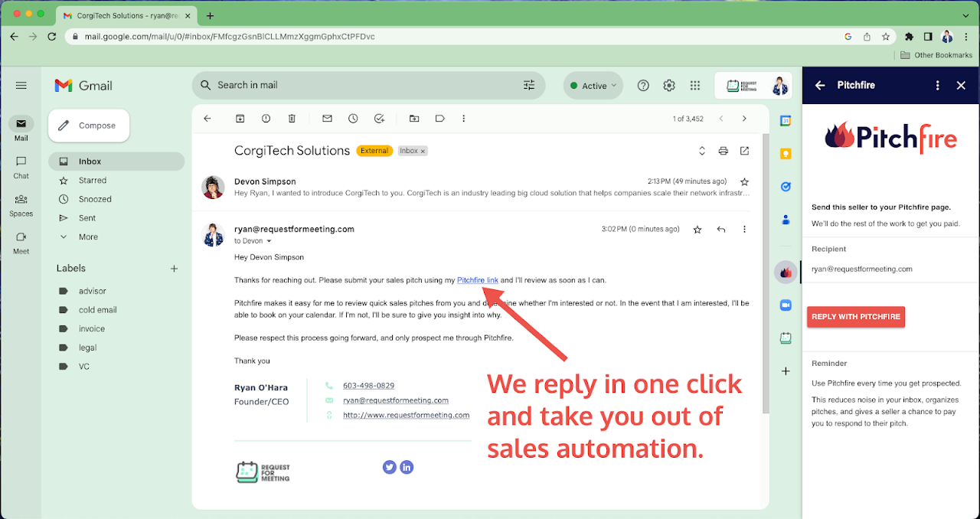
Task: Select the Inbox folder
Action: [x=116, y=162]
